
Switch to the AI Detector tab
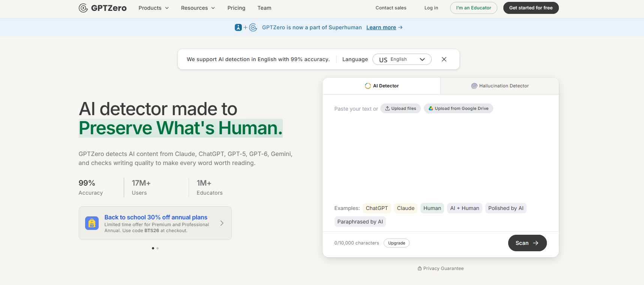tap(381, 86)
